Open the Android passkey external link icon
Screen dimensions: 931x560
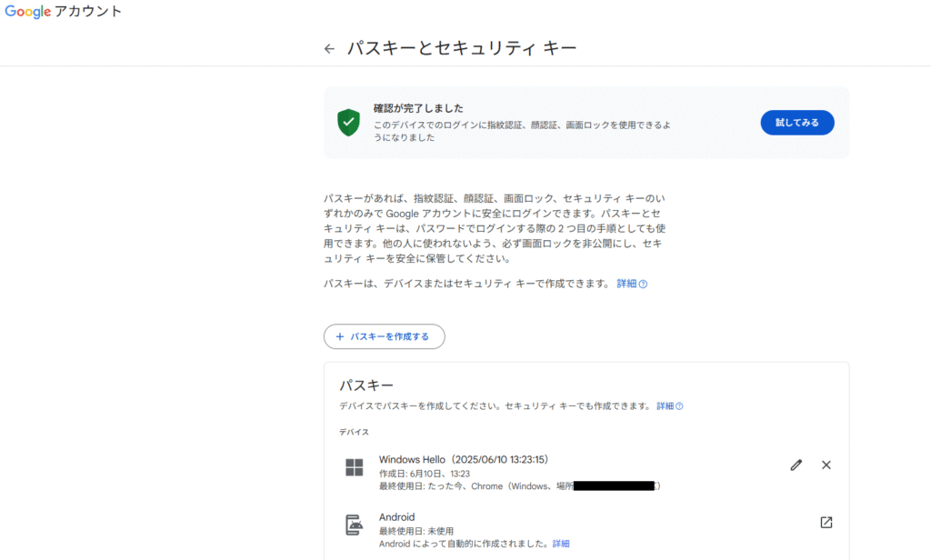[x=826, y=522]
